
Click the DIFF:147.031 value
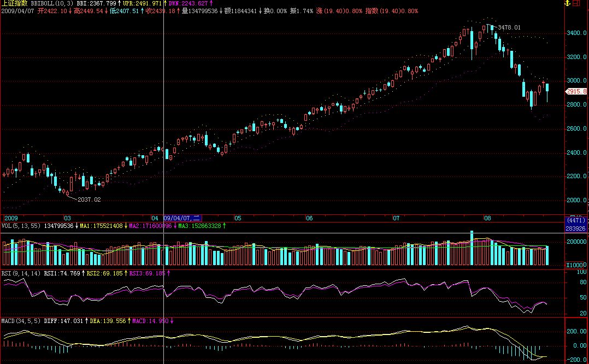click(x=63, y=321)
